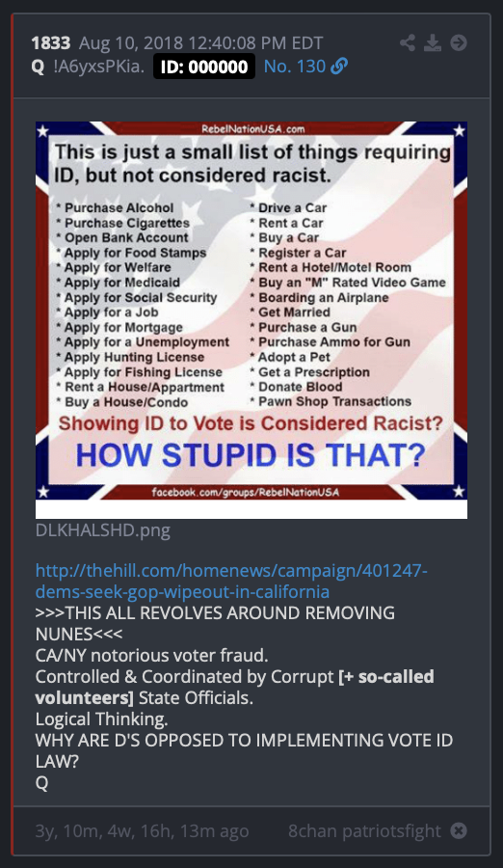Open the voter ID meme image
This screenshot has width=503, height=868.
click(x=251, y=319)
